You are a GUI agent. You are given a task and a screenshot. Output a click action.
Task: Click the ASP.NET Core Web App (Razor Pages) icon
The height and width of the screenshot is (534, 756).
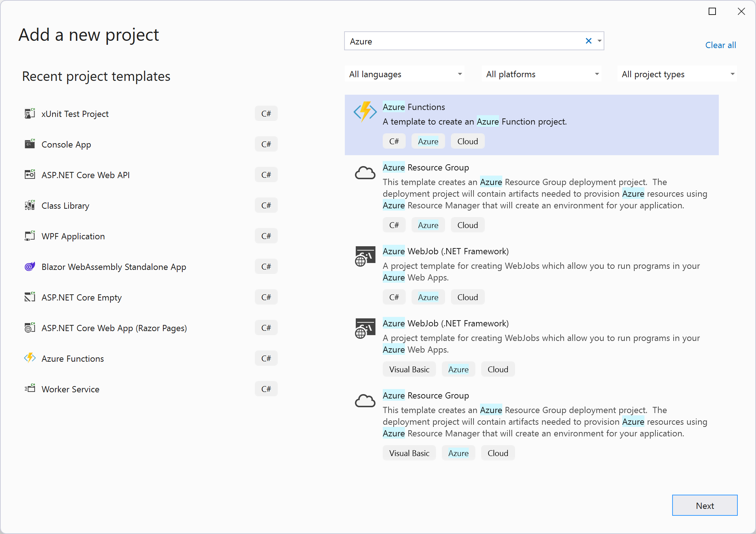30,328
